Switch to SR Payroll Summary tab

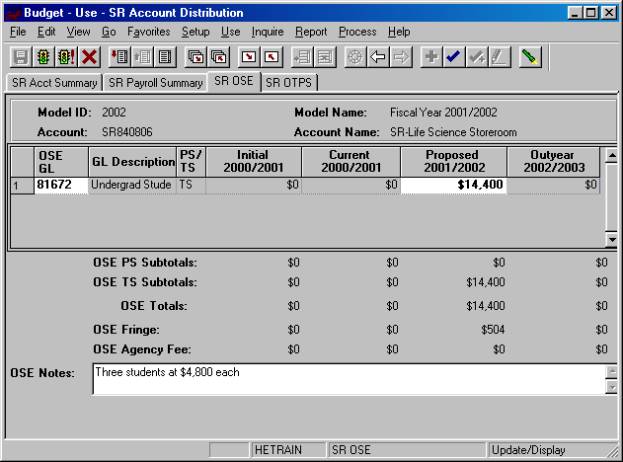tap(154, 83)
